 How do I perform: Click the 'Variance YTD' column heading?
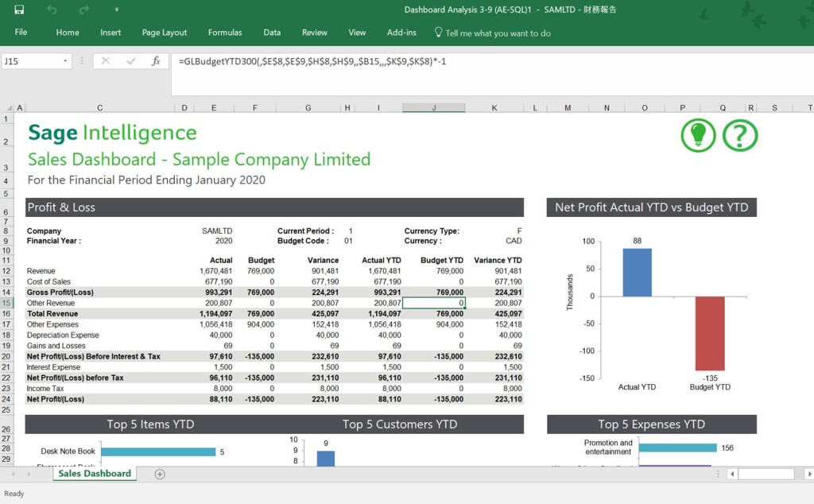[x=498, y=260]
